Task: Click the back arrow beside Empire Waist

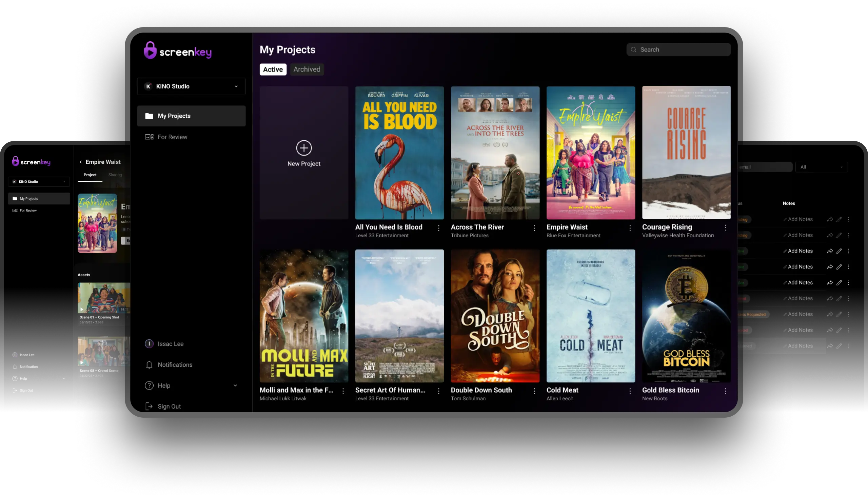Action: point(81,162)
